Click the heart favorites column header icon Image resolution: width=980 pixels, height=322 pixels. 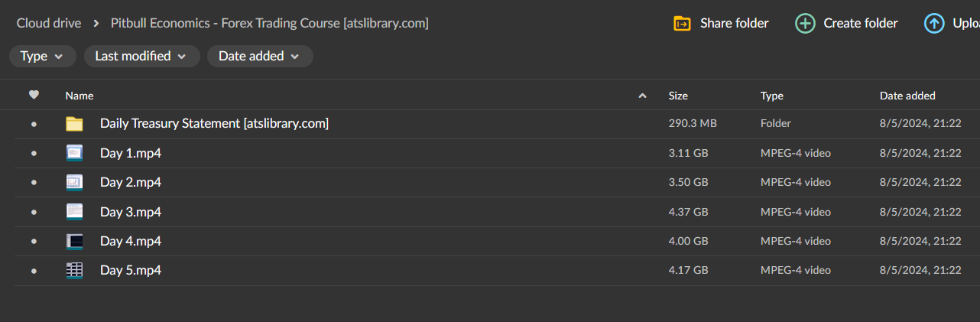coord(34,96)
